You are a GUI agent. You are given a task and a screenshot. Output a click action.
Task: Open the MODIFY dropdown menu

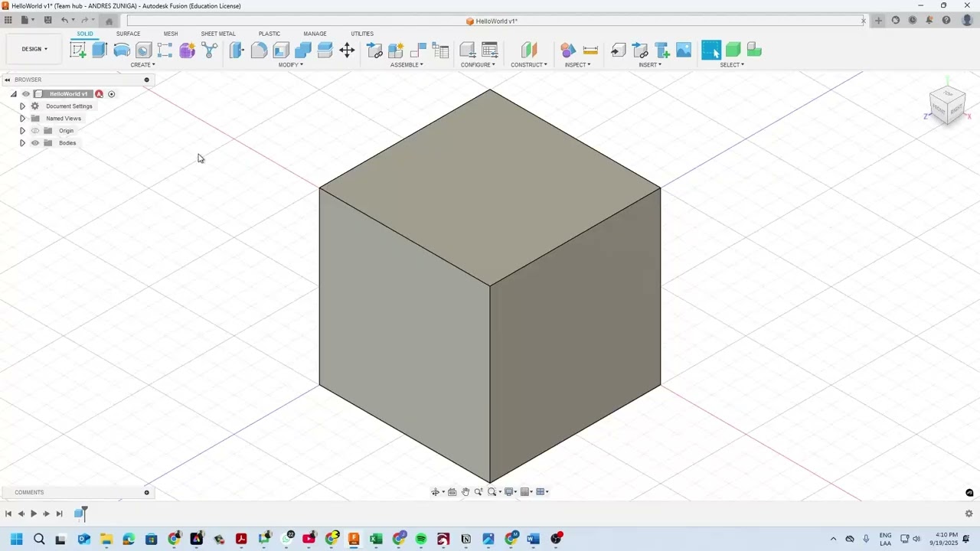[290, 65]
